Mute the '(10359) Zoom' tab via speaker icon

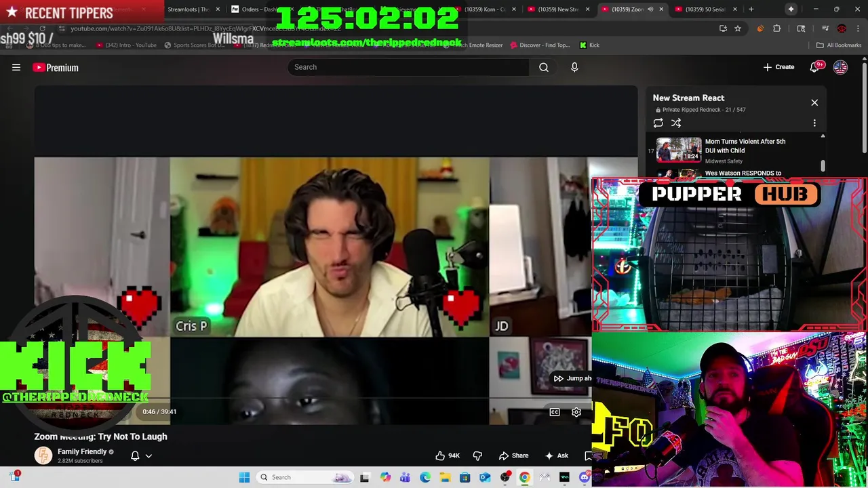[x=650, y=9]
